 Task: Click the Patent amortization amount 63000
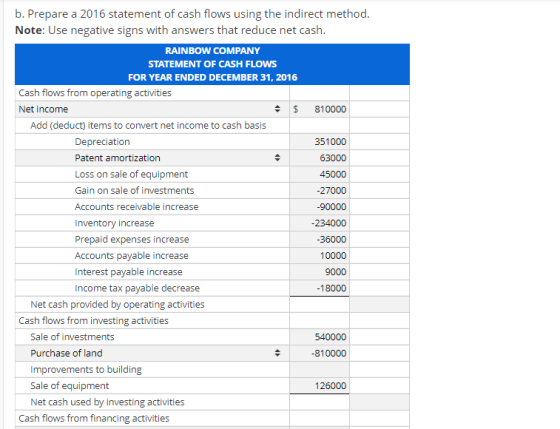click(x=319, y=158)
